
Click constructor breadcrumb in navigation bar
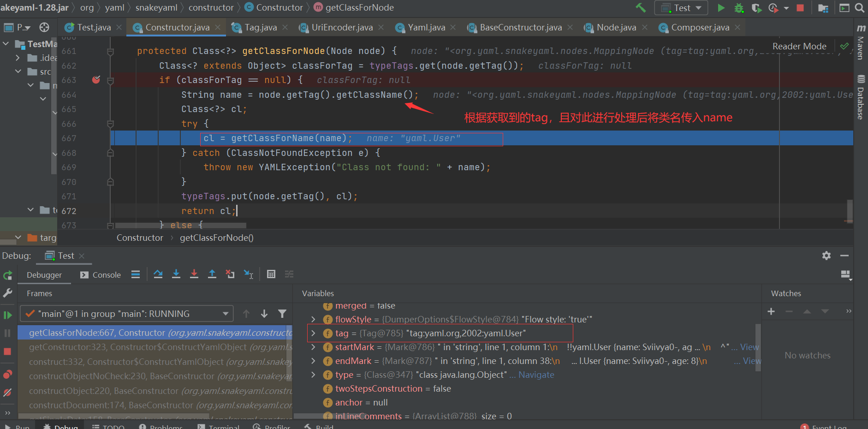[211, 7]
